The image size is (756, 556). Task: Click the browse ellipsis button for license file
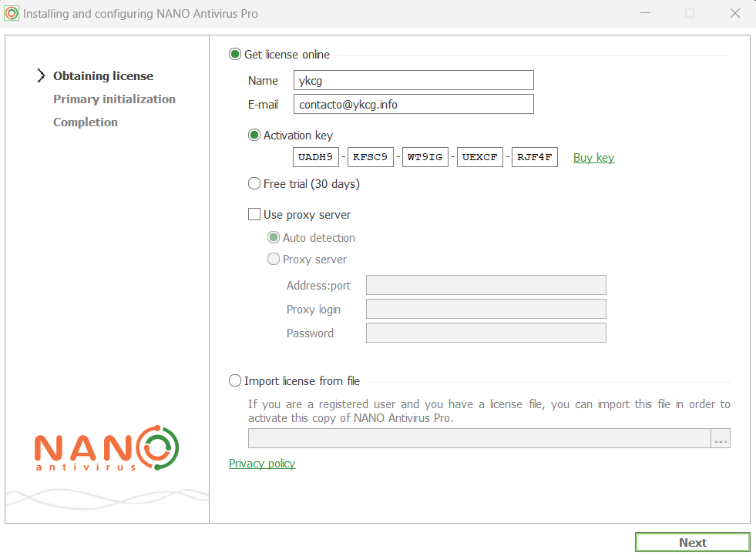click(721, 438)
